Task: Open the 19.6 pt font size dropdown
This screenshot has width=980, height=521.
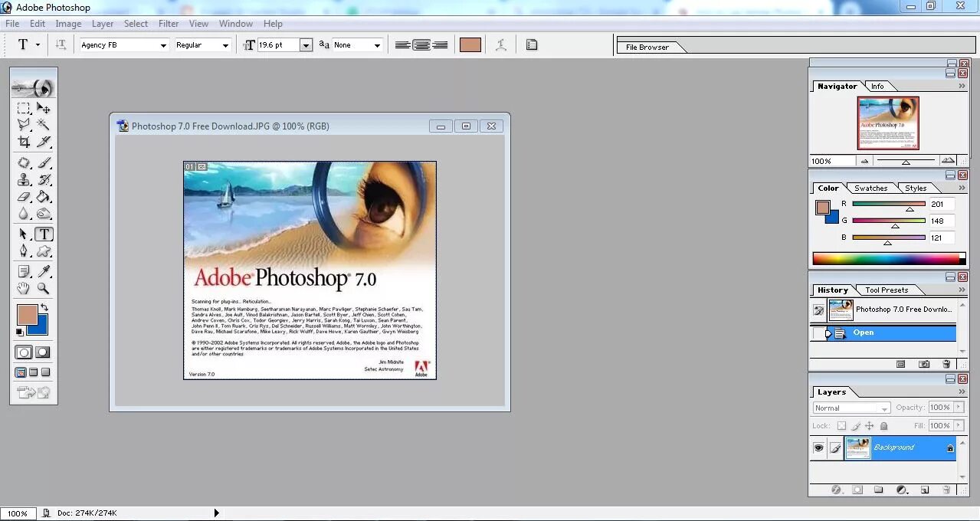Action: [x=306, y=45]
